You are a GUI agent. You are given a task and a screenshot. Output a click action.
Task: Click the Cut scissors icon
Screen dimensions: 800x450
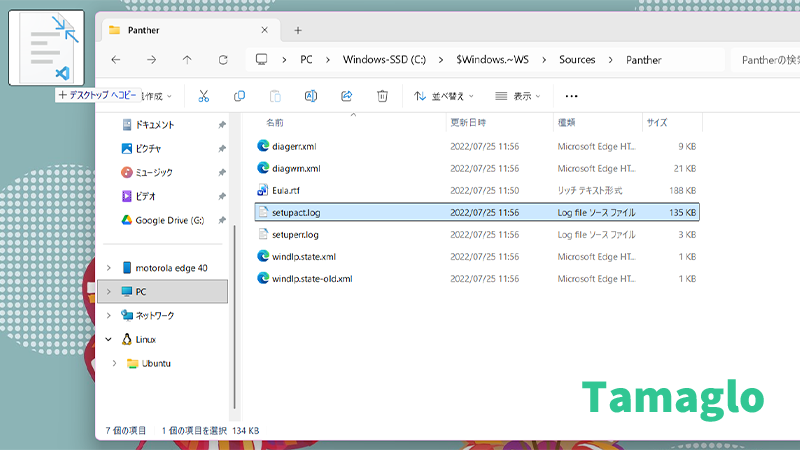(x=203, y=96)
